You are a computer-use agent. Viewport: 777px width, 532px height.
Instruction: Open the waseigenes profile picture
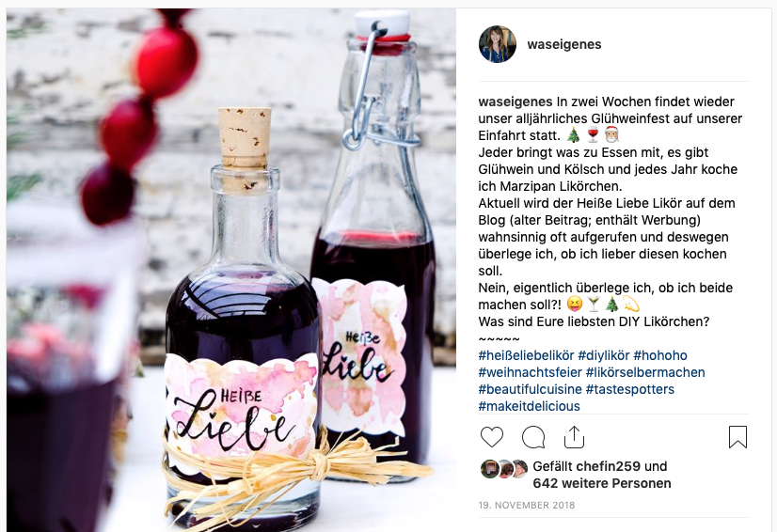pyautogui.click(x=498, y=44)
